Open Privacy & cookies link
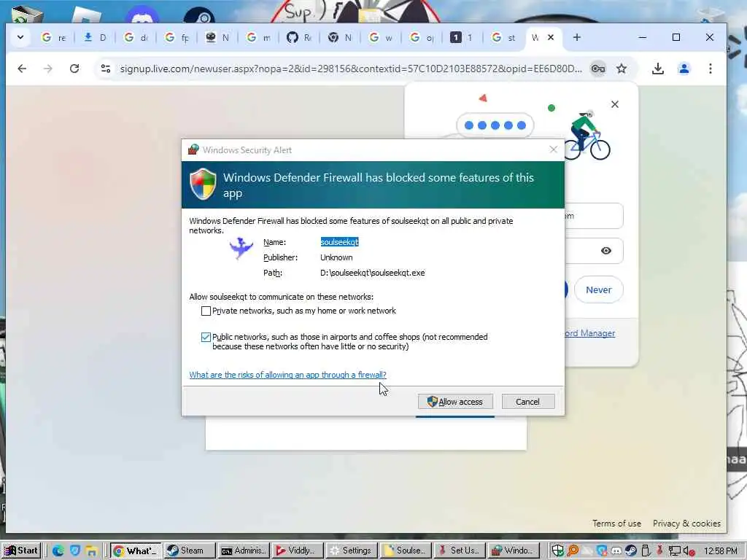747x560 pixels. 686,524
